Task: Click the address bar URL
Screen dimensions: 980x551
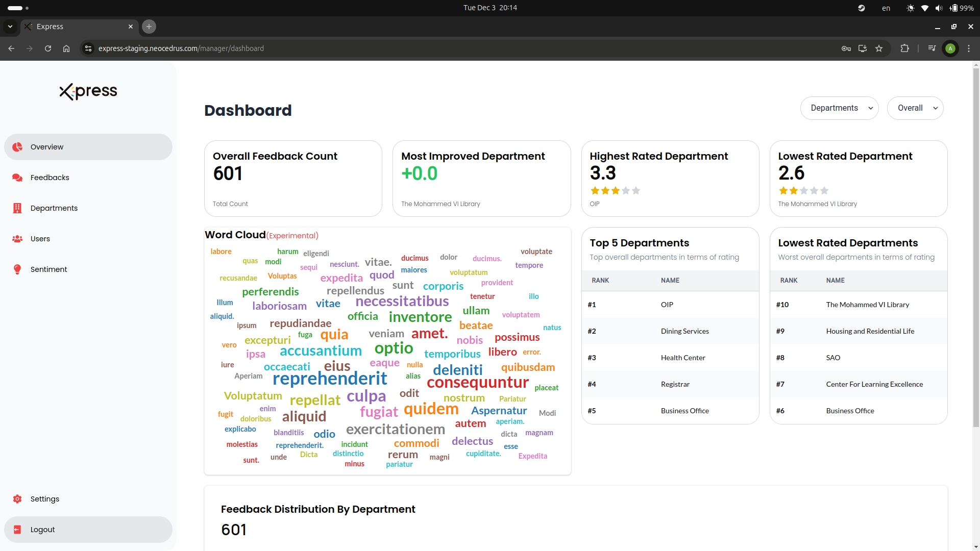Action: 181,48
